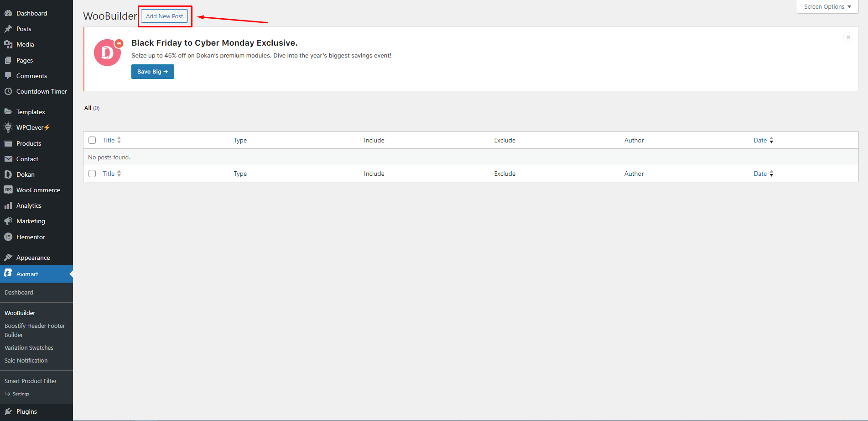868x421 pixels.
Task: Click the Black Friday banner heading text
Action: (x=214, y=43)
